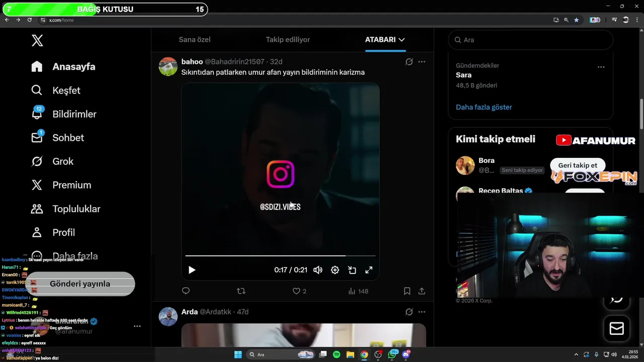Repost bahoo's post
This screenshot has height=362, width=644.
[241, 291]
